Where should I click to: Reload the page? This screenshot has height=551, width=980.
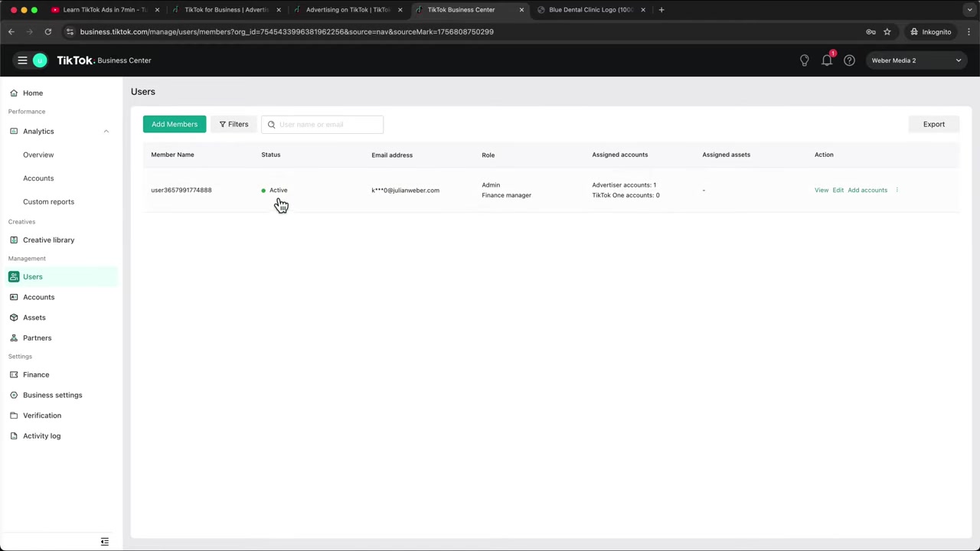47,32
